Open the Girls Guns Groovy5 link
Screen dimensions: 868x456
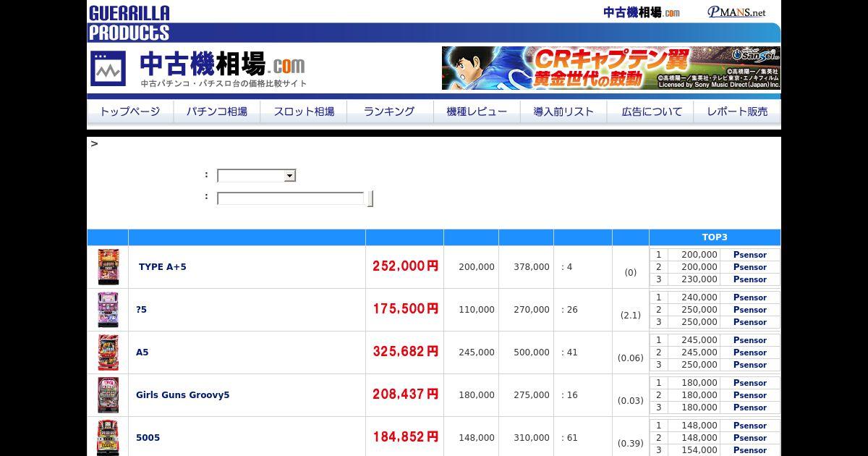pyautogui.click(x=183, y=395)
